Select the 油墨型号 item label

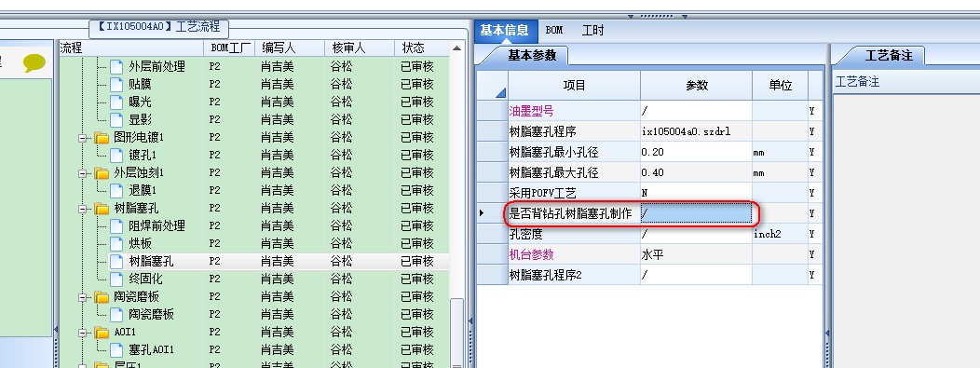[532, 111]
